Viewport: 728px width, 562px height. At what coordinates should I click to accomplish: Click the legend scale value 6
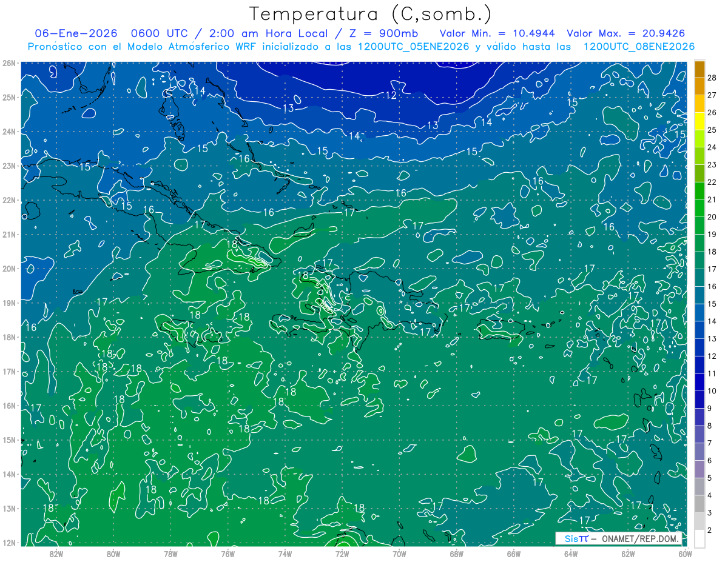[709, 461]
